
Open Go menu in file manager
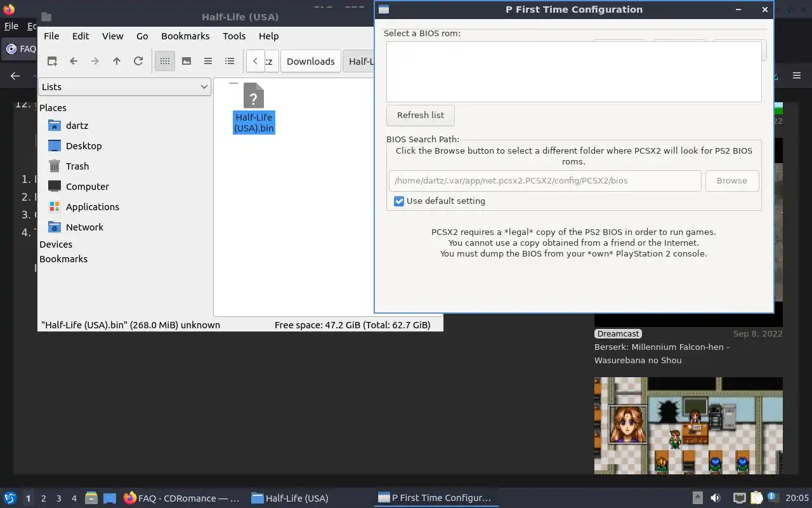(x=142, y=36)
